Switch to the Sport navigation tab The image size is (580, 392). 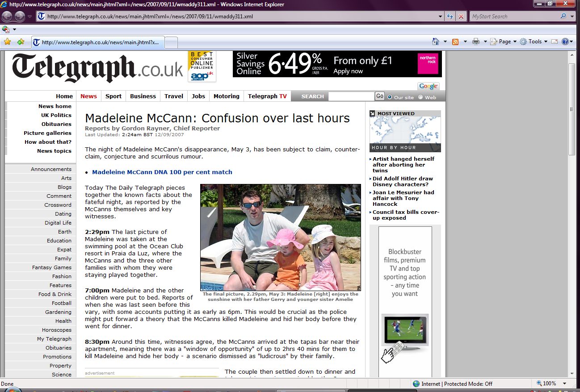coord(113,96)
